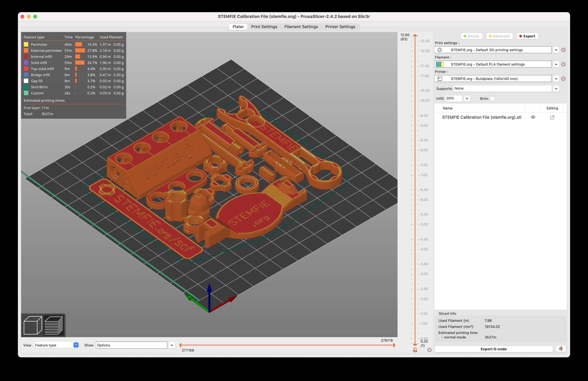This screenshot has width=588, height=381.
Task: Click Used Filament 19134.02 value
Action: (492, 327)
